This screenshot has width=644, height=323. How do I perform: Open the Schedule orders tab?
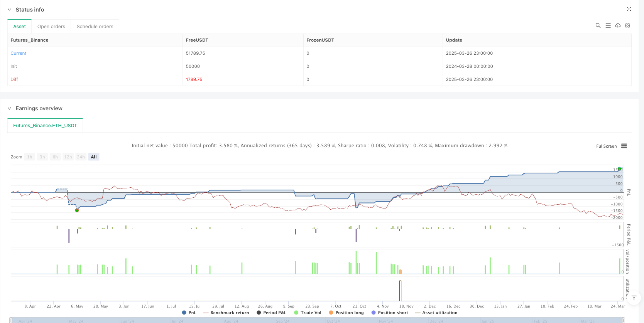pos(95,27)
